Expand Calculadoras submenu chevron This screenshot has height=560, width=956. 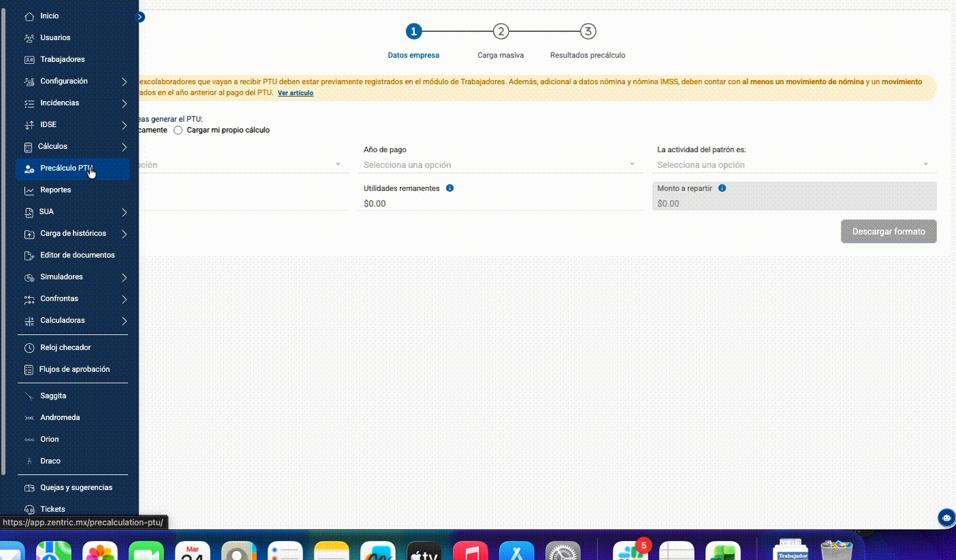[124, 321]
